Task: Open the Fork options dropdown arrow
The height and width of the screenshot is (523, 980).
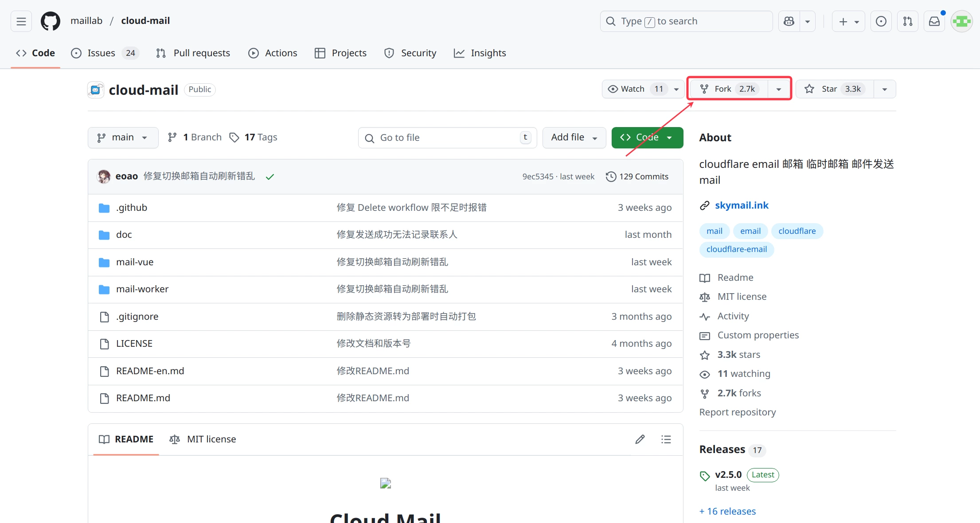Action: click(x=779, y=89)
